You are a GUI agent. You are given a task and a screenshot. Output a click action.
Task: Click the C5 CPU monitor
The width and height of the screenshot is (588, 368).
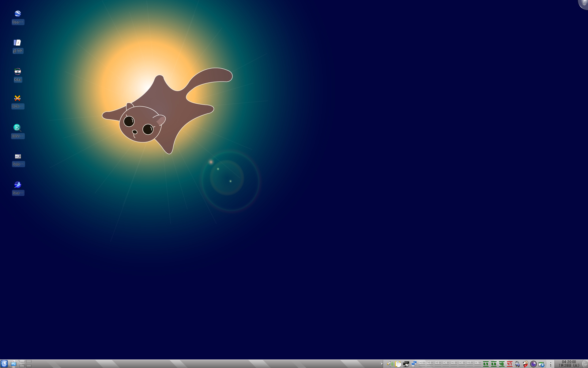click(454, 364)
